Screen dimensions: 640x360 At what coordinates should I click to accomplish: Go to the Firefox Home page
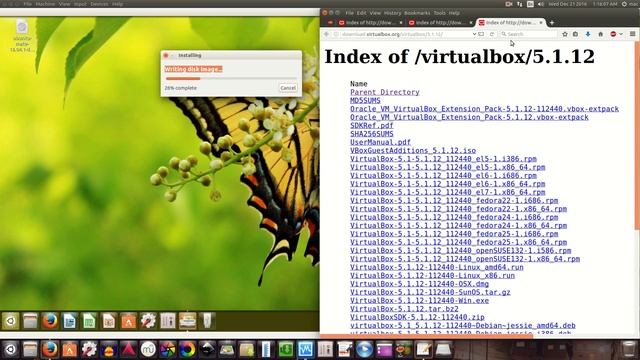point(600,34)
